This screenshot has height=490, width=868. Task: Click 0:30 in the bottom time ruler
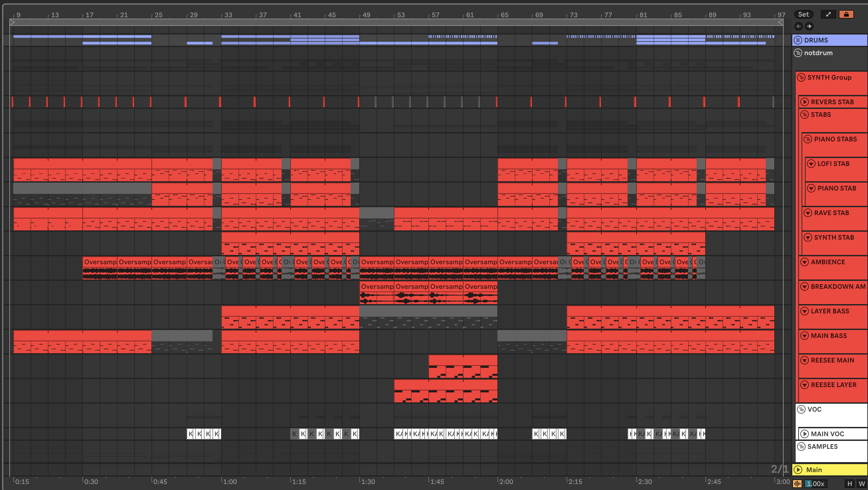point(91,482)
